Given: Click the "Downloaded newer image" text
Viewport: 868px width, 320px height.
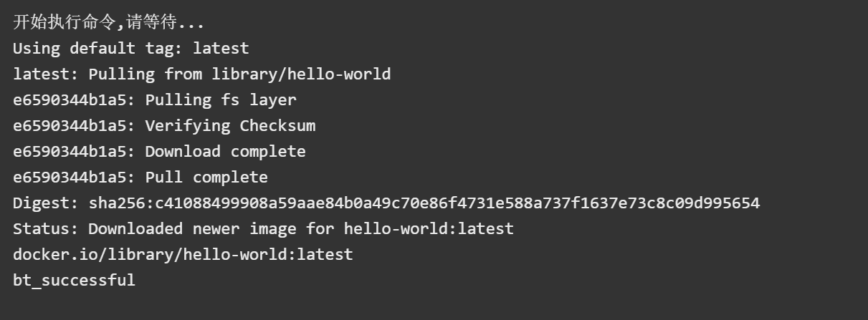Looking at the screenshot, I should [192, 229].
